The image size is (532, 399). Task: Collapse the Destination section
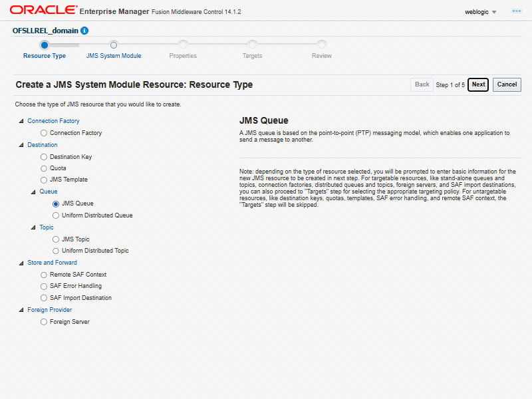coord(21,145)
